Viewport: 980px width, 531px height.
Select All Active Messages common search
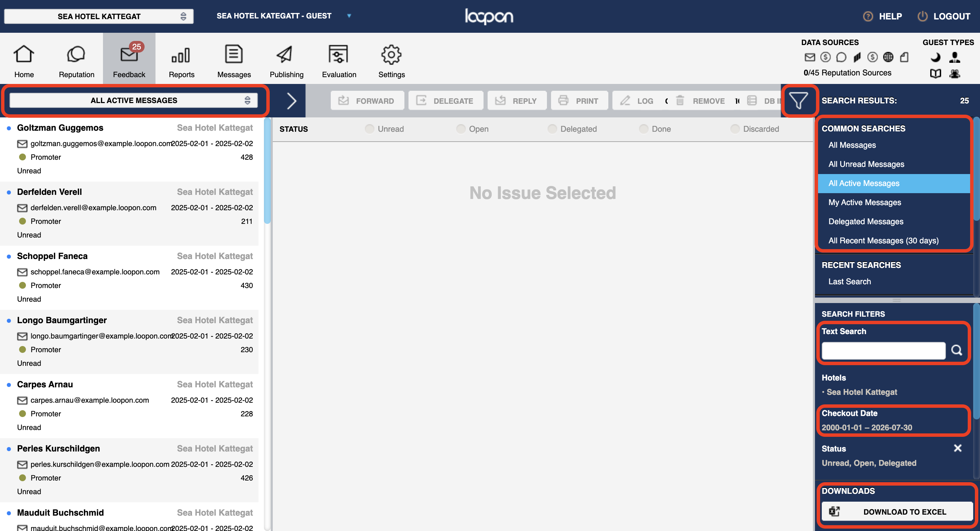(894, 183)
